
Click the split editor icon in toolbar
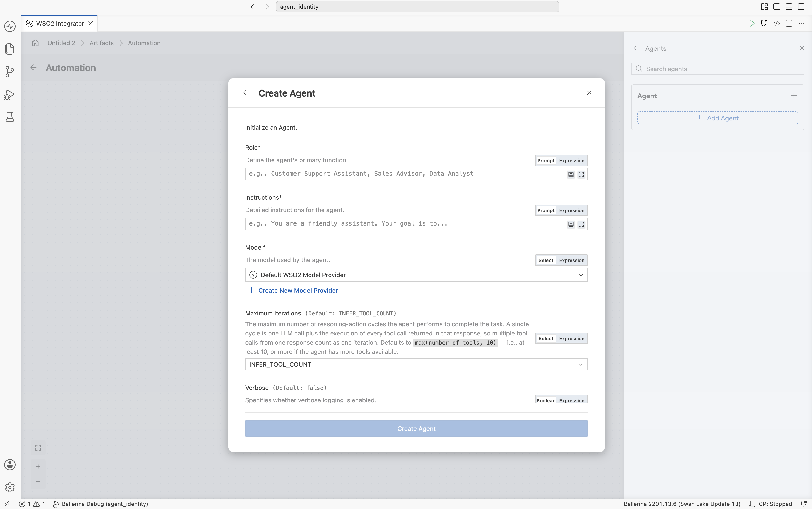[x=789, y=23]
